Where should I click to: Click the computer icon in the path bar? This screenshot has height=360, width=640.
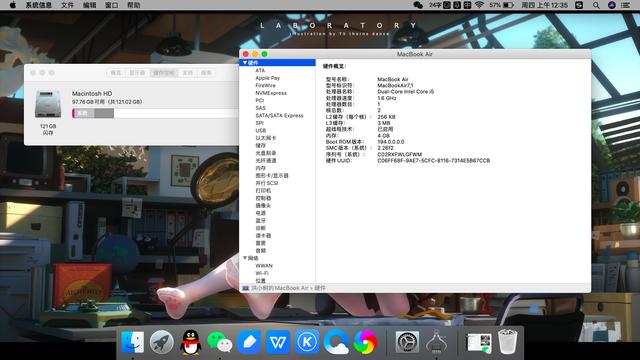[246, 288]
